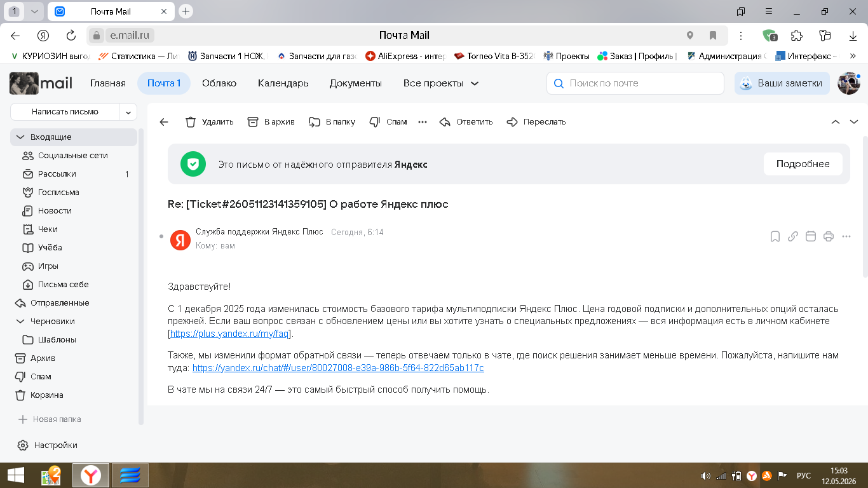Open the Календарь section
The height and width of the screenshot is (488, 868).
click(283, 83)
